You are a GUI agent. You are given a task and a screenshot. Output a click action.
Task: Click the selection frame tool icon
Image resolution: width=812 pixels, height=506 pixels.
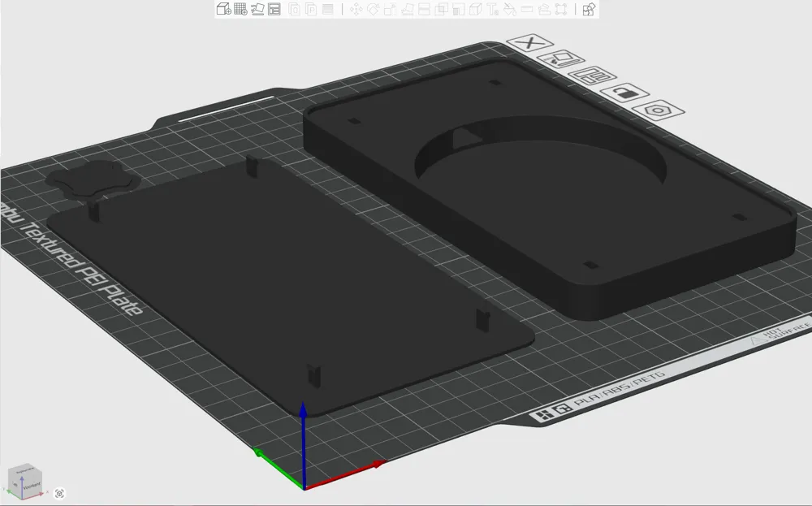coord(561,9)
